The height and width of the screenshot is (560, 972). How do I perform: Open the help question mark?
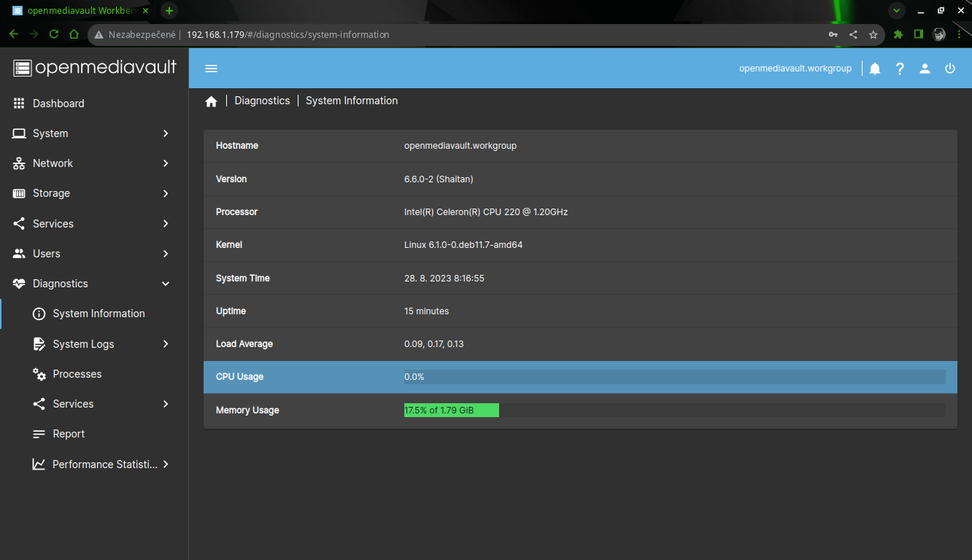click(900, 69)
